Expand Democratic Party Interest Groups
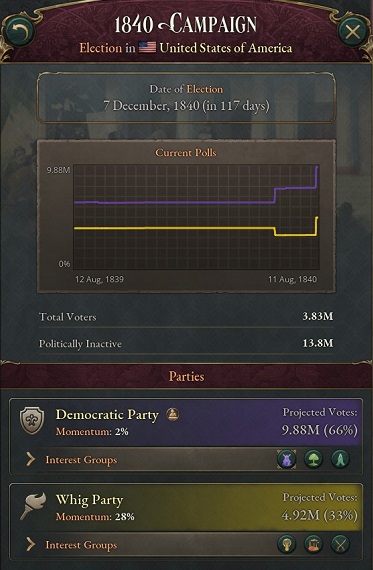 [x=72, y=460]
